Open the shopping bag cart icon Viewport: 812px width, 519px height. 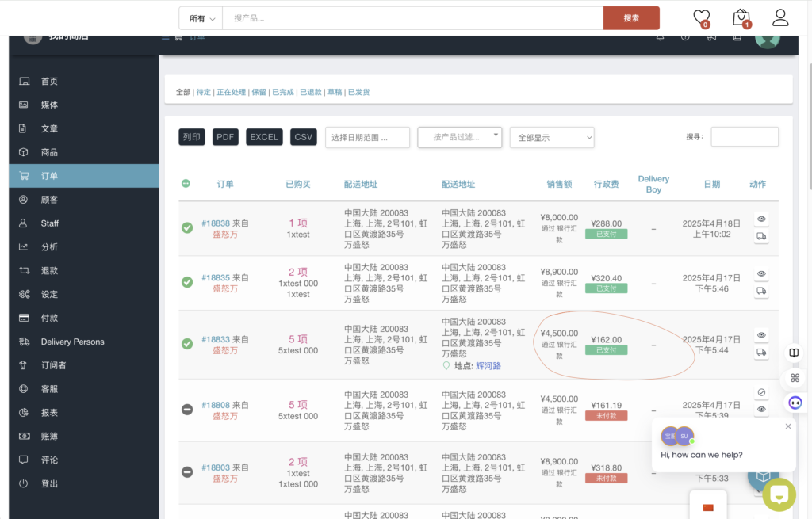point(741,17)
